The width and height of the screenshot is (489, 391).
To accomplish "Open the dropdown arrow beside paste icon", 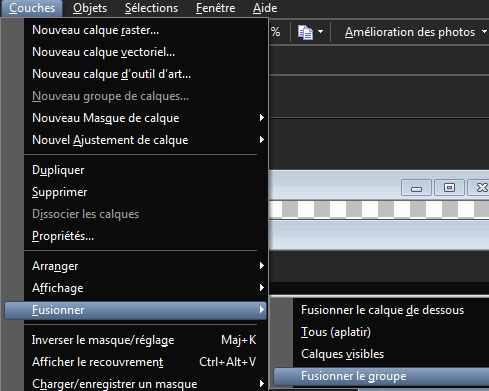I will [x=320, y=32].
